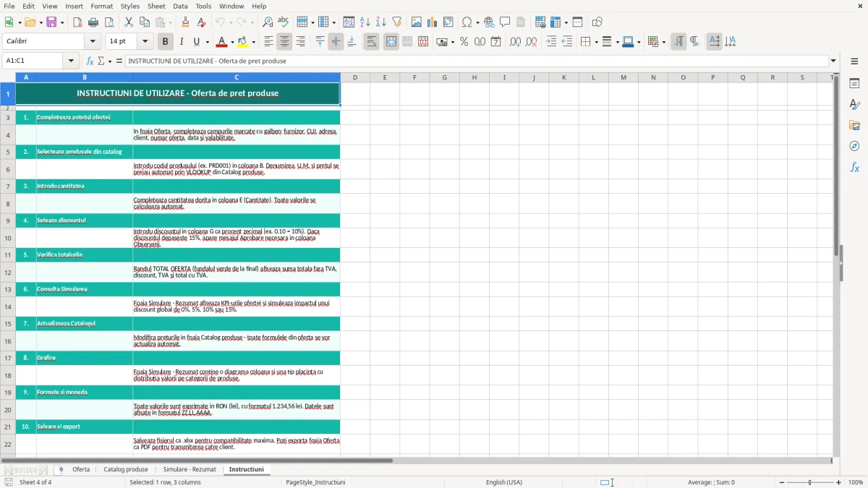This screenshot has height=488, width=868.
Task: Open the Data menu
Action: [x=180, y=6]
